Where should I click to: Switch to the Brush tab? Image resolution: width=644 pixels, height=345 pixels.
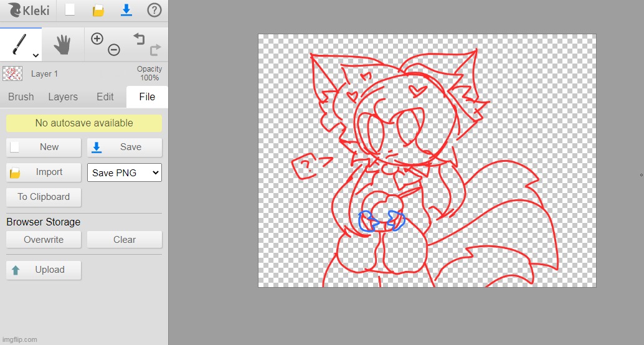click(x=21, y=97)
